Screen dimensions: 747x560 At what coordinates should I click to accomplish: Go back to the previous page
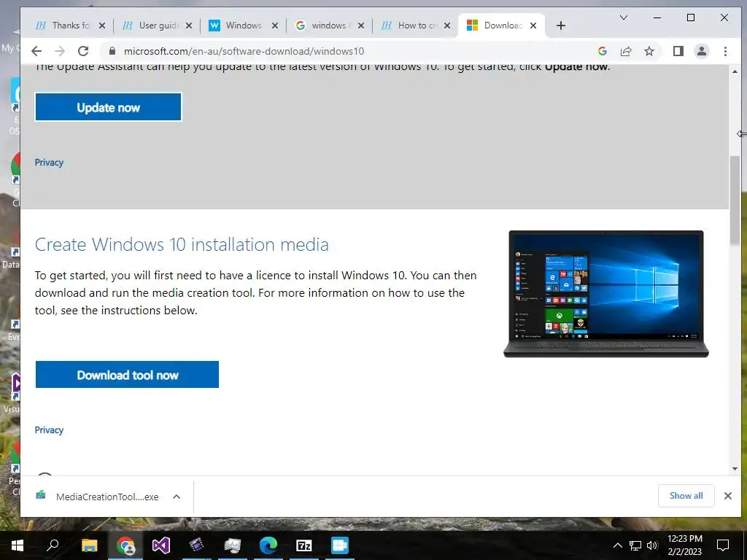36,52
